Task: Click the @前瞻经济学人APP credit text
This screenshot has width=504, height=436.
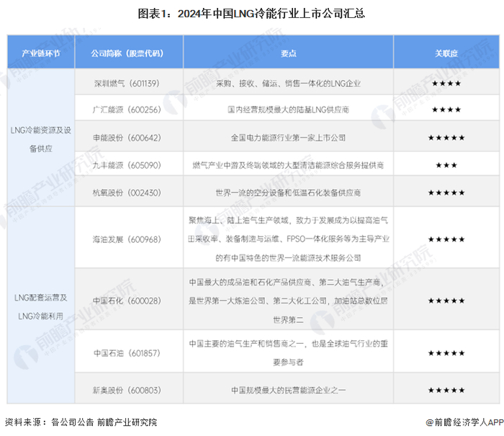Action: coord(465,422)
